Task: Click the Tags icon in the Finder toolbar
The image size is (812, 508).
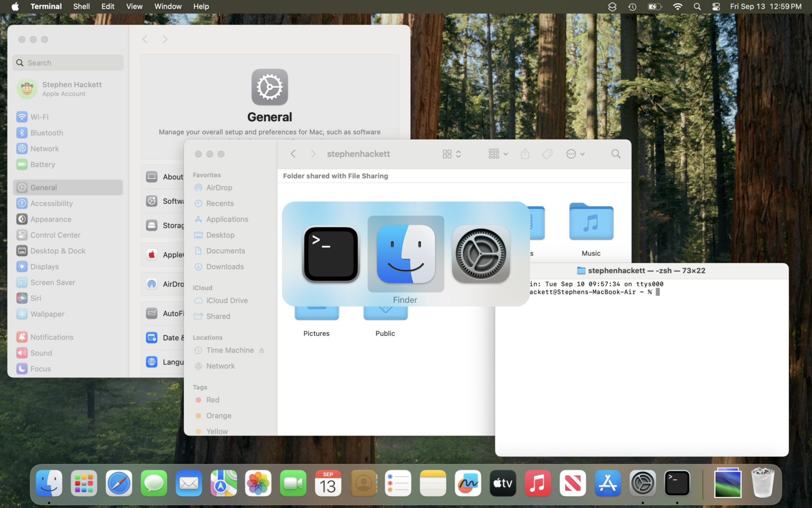Action: click(x=547, y=153)
